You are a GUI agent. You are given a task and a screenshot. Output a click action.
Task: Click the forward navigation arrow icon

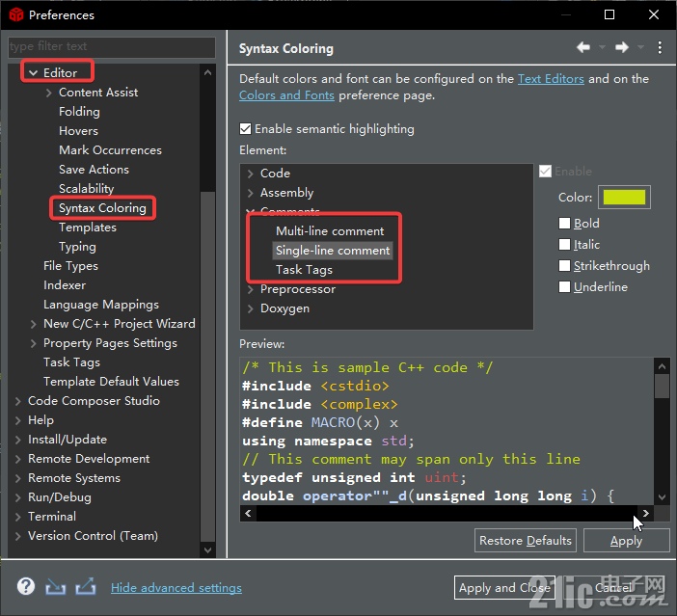click(622, 47)
